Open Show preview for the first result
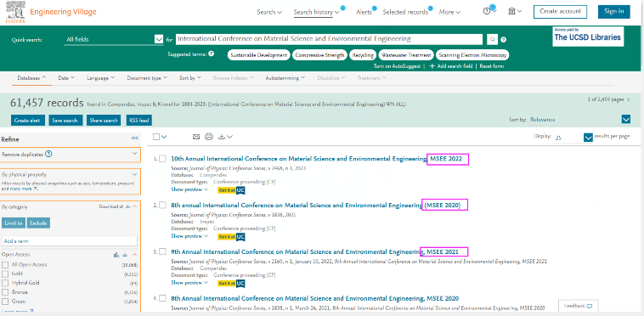The image size is (644, 316). (x=189, y=189)
